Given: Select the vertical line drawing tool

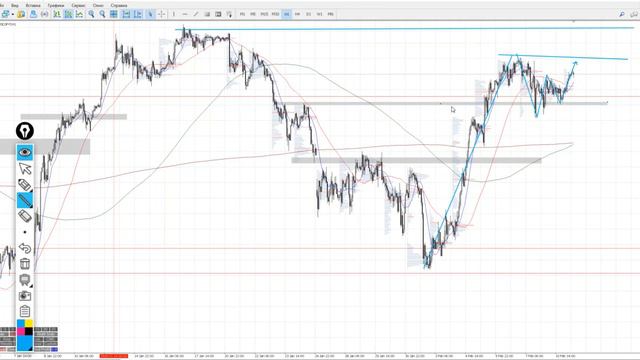Looking at the screenshot, I should point(174,14).
